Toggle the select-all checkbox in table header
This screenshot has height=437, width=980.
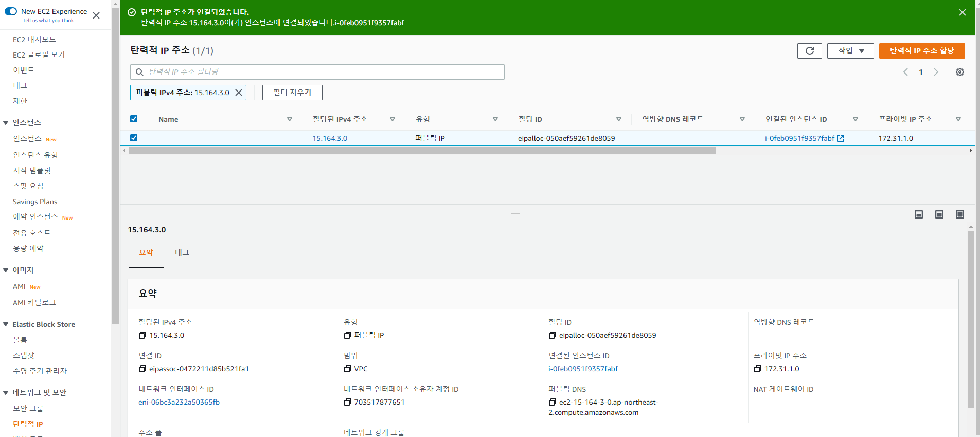pos(134,119)
